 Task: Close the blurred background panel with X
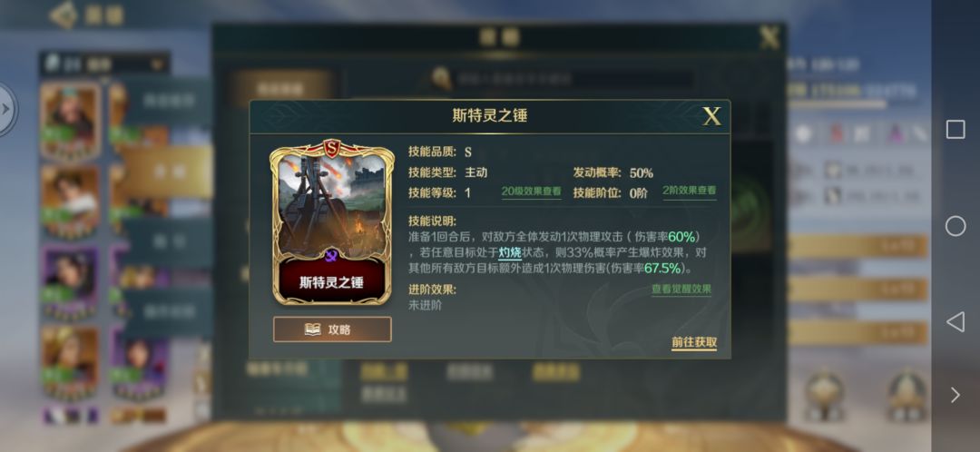[x=769, y=39]
